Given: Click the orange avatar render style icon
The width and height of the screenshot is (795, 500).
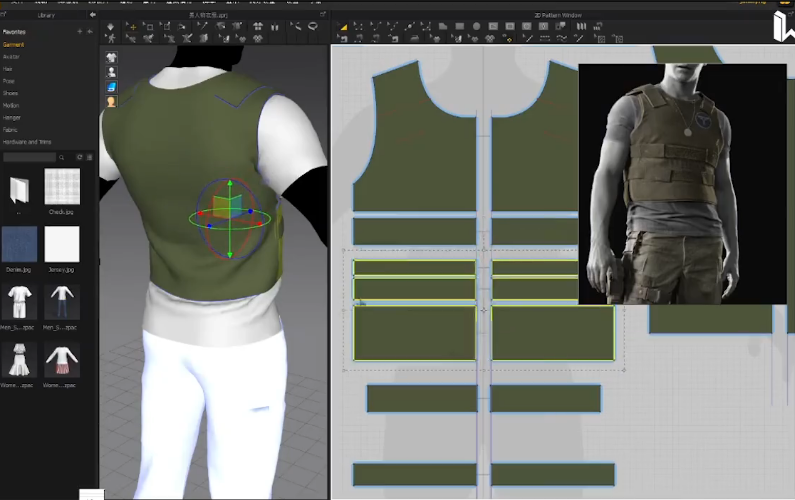Looking at the screenshot, I should [110, 101].
